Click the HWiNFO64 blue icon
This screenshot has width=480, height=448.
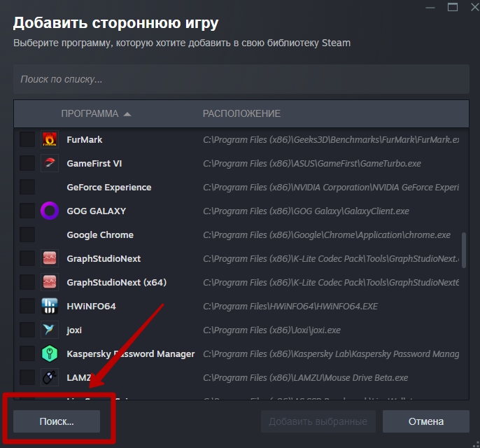tap(49, 306)
